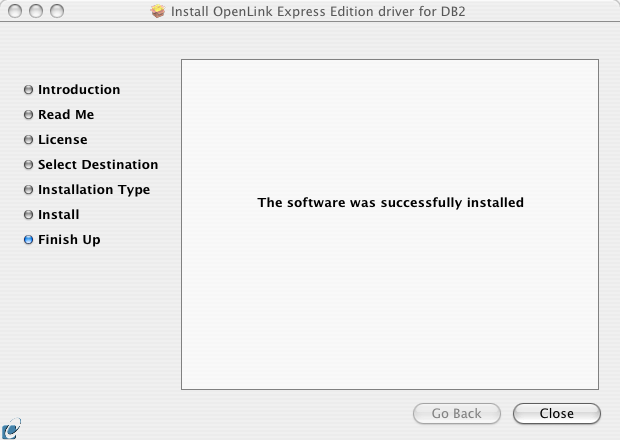Click the Installation Type step bullet
Viewport: 620px width, 440px height.
coord(28,190)
